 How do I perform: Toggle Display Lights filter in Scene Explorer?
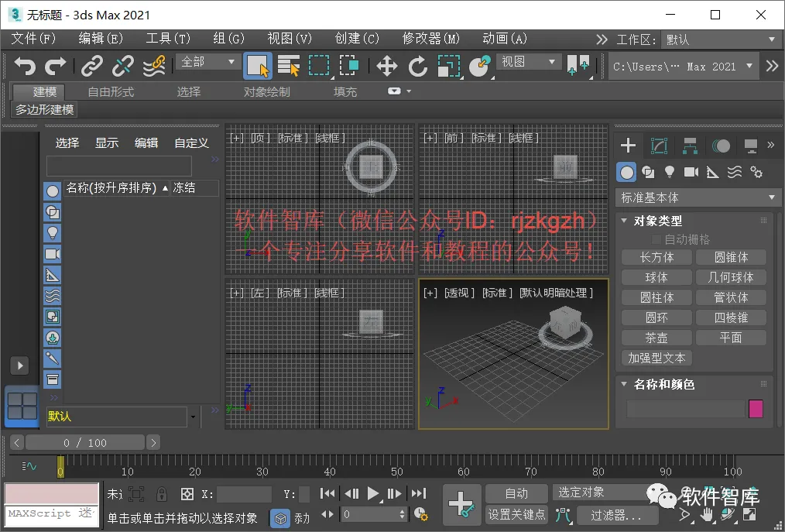point(53,233)
